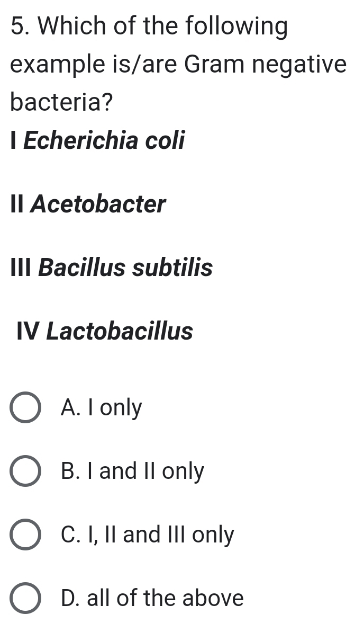Click the Roman numeral III before Bacillus
Screen dimensions: 364x632
[22, 268]
